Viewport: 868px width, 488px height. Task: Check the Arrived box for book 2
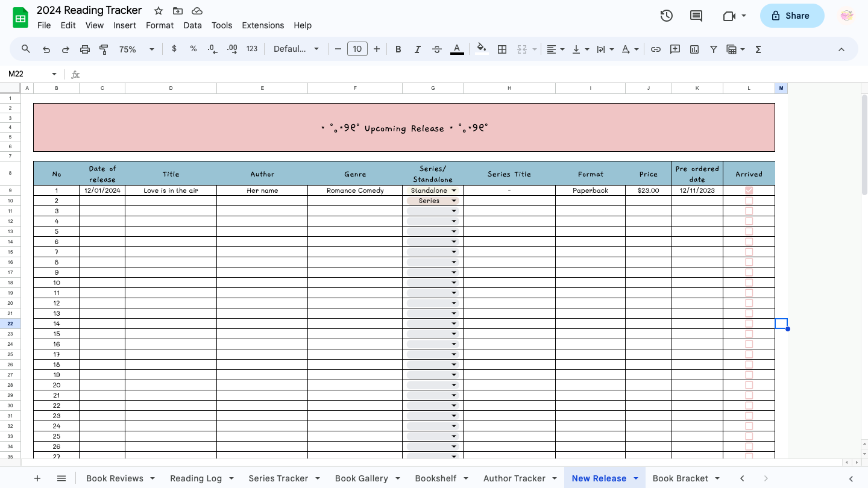point(749,201)
